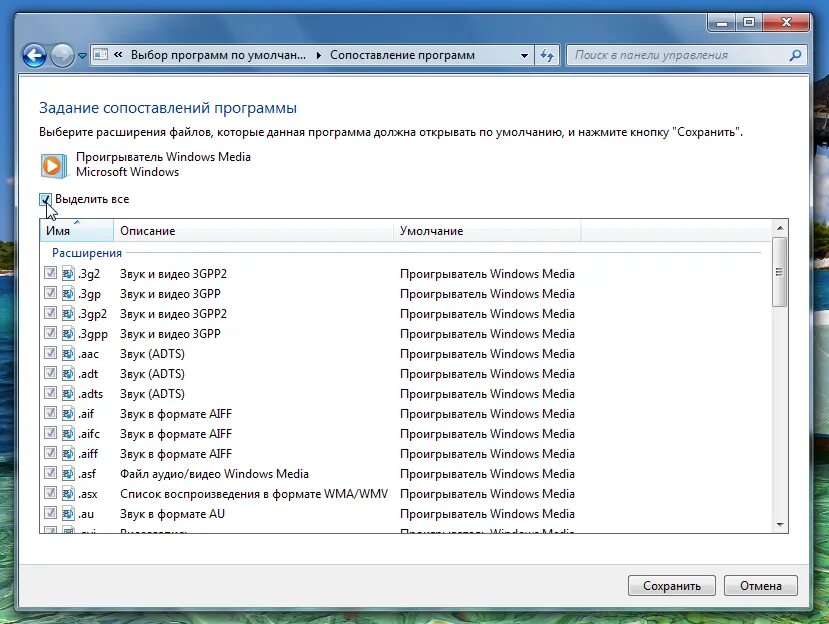Viewport: 829px width, 624px height.
Task: Toggle the checkbox for .aif
Action: coord(50,413)
